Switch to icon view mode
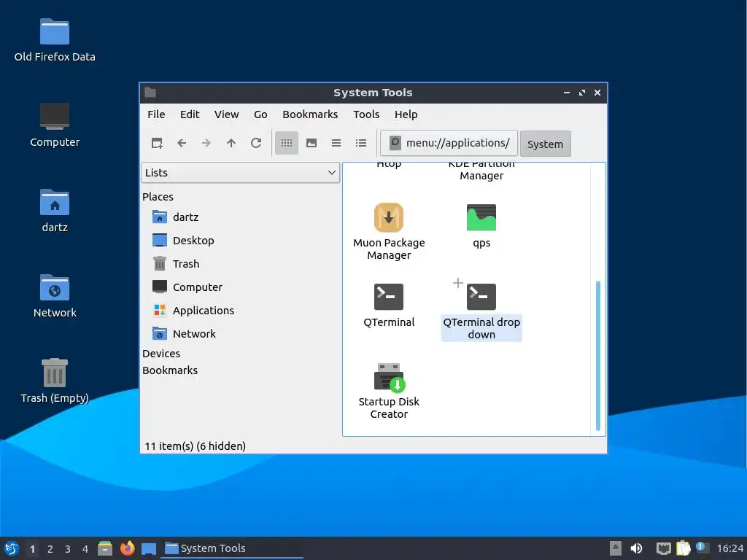The width and height of the screenshot is (747, 560). pyautogui.click(x=286, y=143)
